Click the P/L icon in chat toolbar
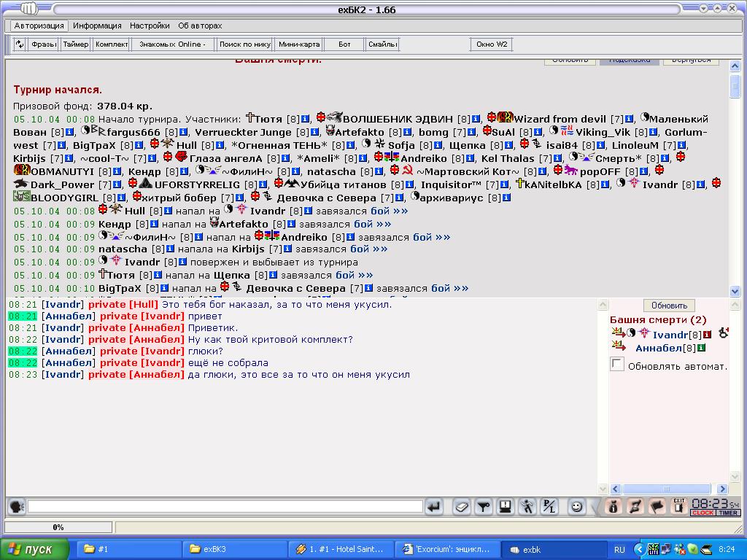Image resolution: width=747 pixels, height=560 pixels. coord(549,507)
